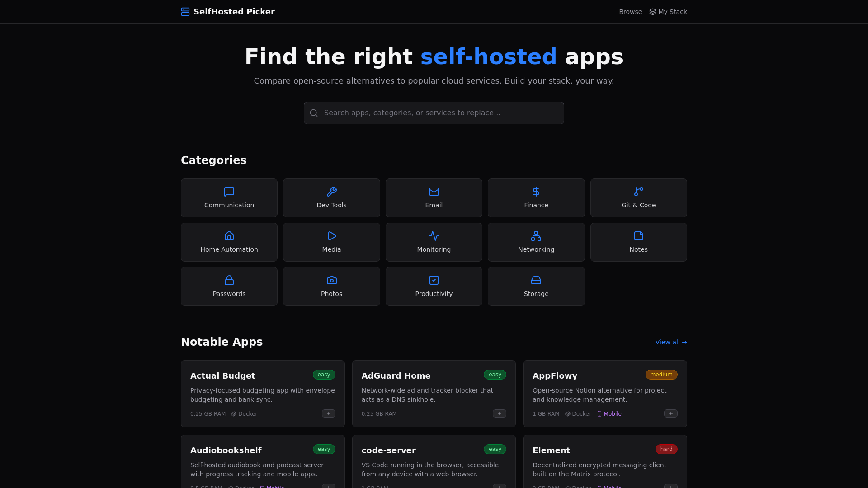868x488 pixels.
Task: Click the easy badge on Actual Budget
Action: point(324,375)
